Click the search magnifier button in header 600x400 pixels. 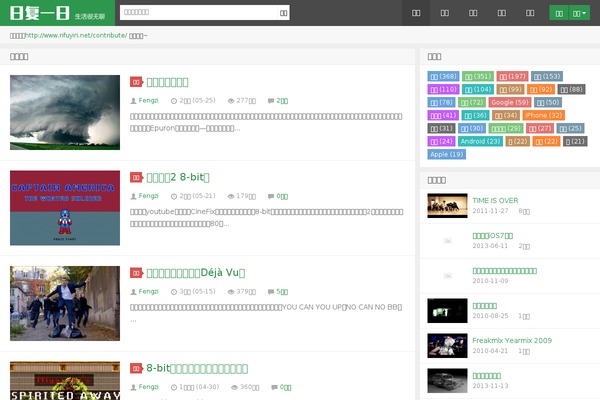click(x=283, y=13)
